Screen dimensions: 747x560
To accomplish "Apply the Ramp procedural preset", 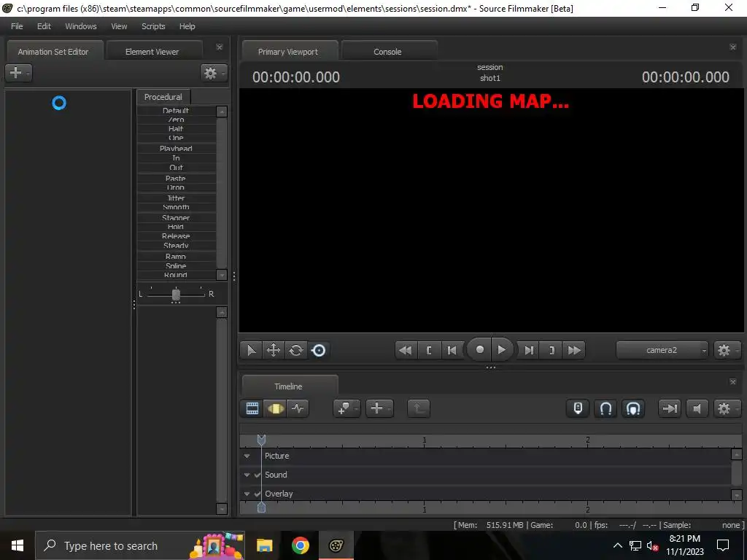I will [176, 256].
